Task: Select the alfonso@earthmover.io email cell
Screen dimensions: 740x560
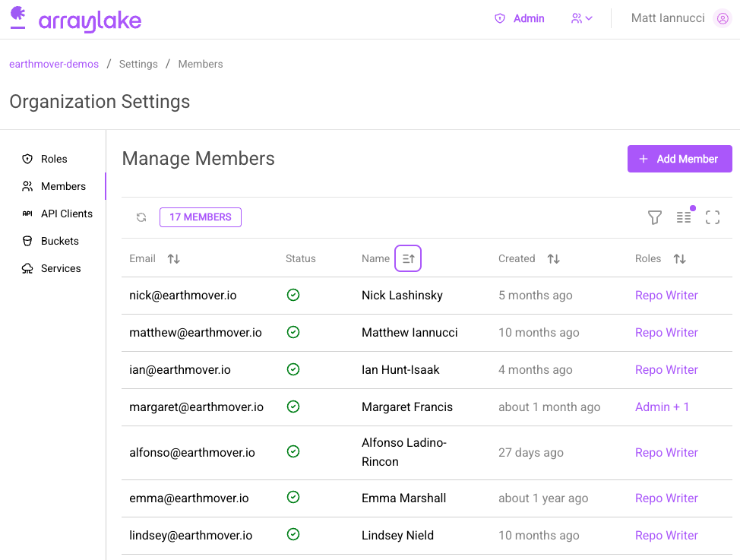Action: [192, 452]
